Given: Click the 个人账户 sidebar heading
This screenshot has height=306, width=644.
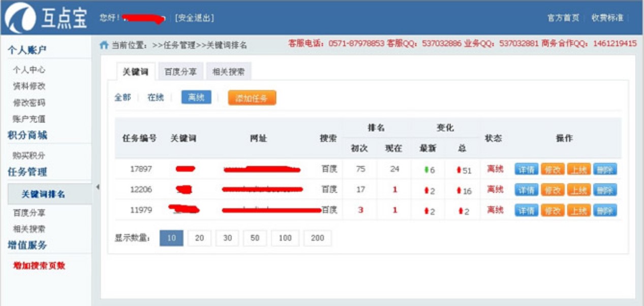Looking at the screenshot, I should (27, 50).
